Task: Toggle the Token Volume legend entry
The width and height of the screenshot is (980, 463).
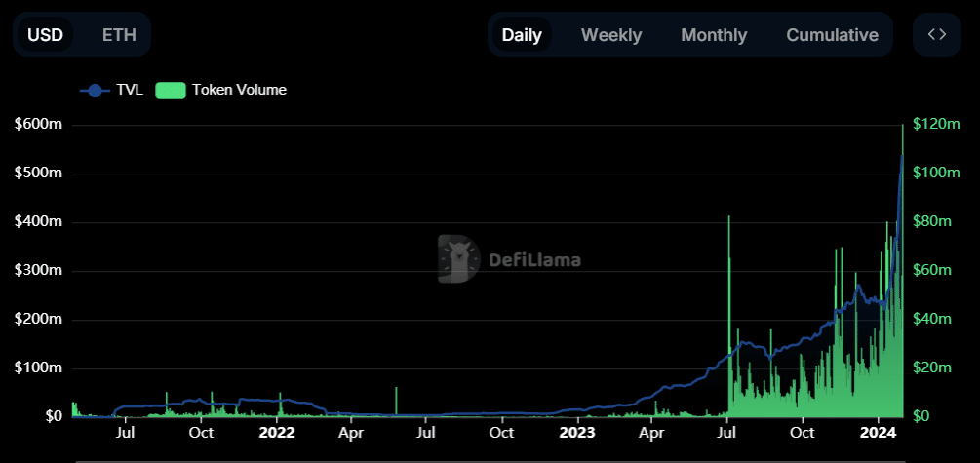Action: point(220,90)
